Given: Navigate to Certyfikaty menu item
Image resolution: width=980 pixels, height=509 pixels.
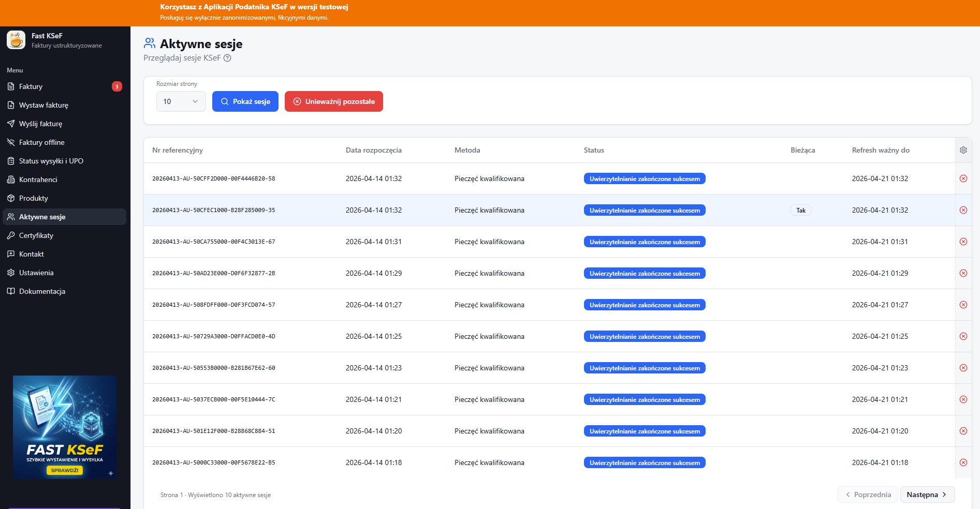Looking at the screenshot, I should point(36,235).
